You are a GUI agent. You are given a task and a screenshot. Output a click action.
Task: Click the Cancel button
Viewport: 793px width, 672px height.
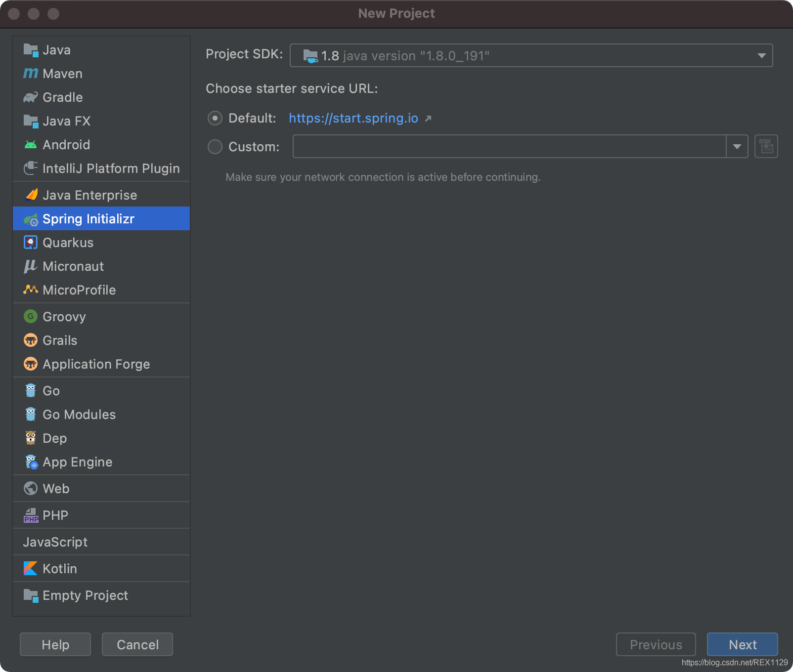[x=137, y=644]
